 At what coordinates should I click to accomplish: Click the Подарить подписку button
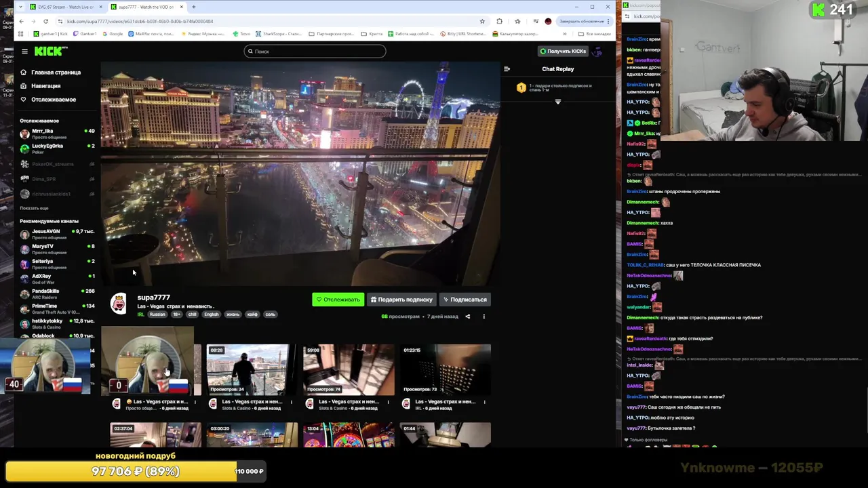(x=401, y=300)
